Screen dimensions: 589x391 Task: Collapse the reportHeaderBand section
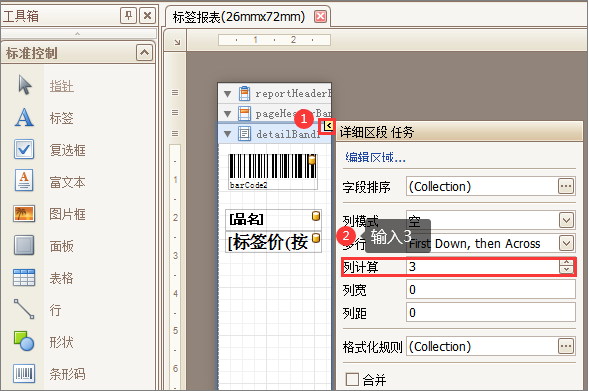click(227, 94)
